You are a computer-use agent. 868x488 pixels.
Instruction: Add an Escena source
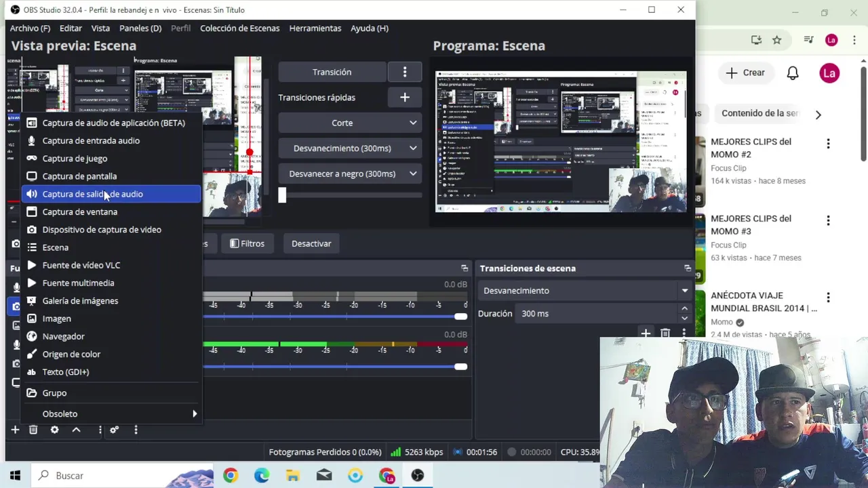pyautogui.click(x=111, y=247)
